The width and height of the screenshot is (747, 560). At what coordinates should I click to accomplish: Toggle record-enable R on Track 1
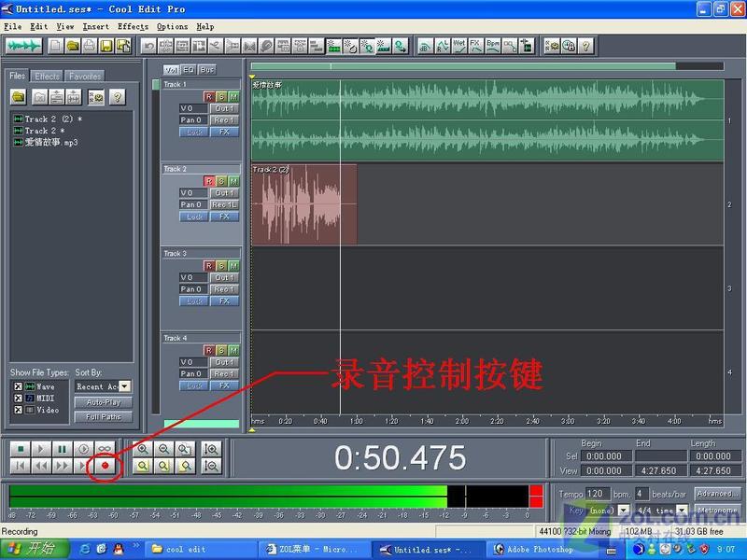[208, 97]
